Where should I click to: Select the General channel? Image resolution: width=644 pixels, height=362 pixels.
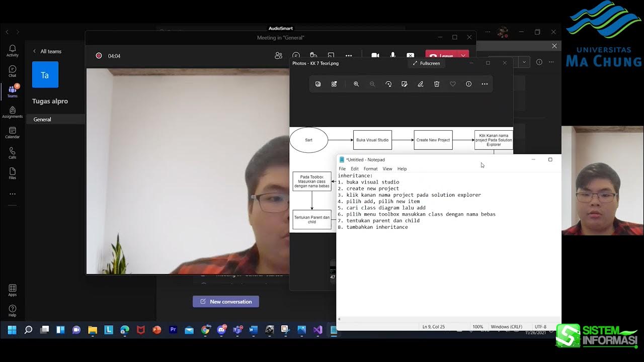pos(55,119)
